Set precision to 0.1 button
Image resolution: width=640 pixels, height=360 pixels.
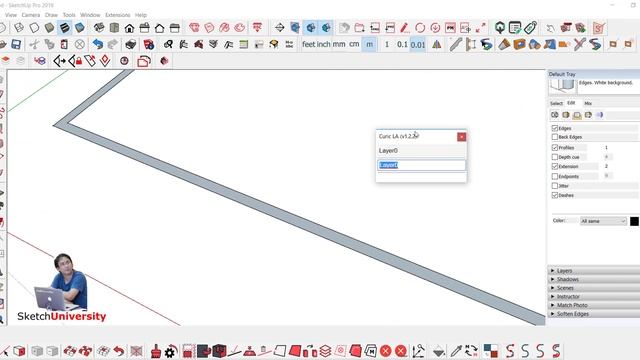(402, 44)
